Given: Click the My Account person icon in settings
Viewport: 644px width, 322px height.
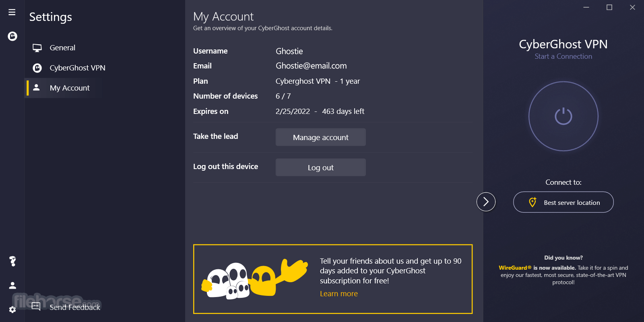Looking at the screenshot, I should (x=36, y=87).
